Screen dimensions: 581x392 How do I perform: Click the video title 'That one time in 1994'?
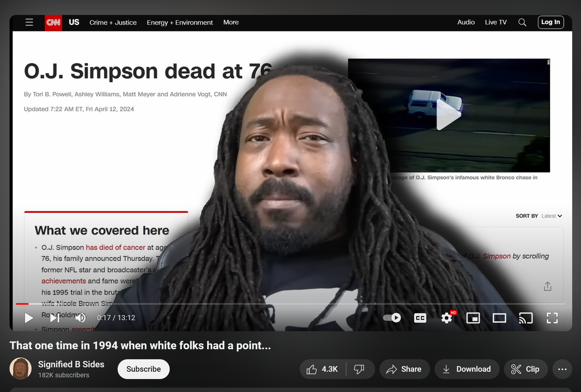pyautogui.click(x=140, y=346)
